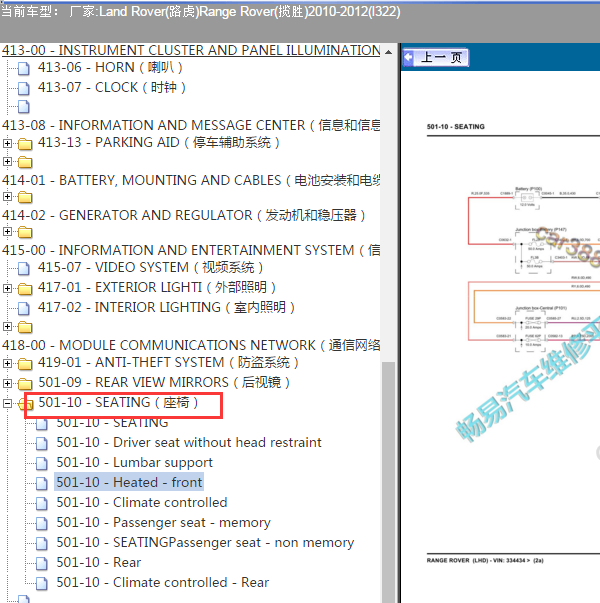600x603 pixels.
Task: Click the folder icon of 413-13 PARKING AID
Action: click(25, 144)
